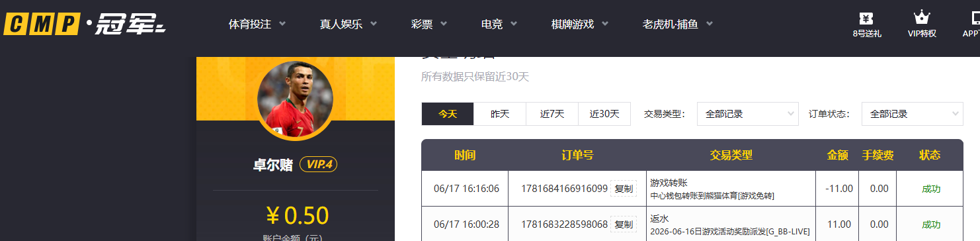Expand the 棋牌游戏 dropdown arrow

tap(605, 24)
